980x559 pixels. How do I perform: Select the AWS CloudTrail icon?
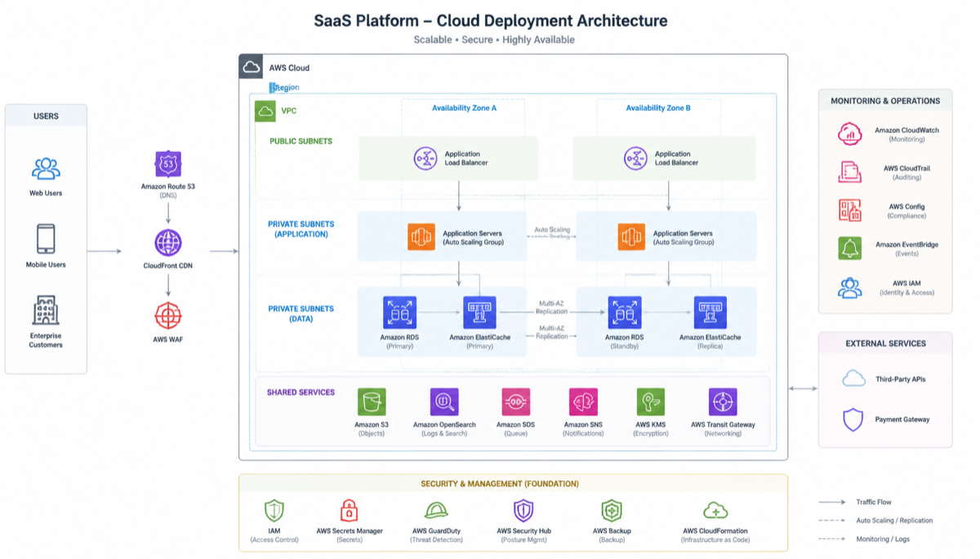pyautogui.click(x=850, y=171)
